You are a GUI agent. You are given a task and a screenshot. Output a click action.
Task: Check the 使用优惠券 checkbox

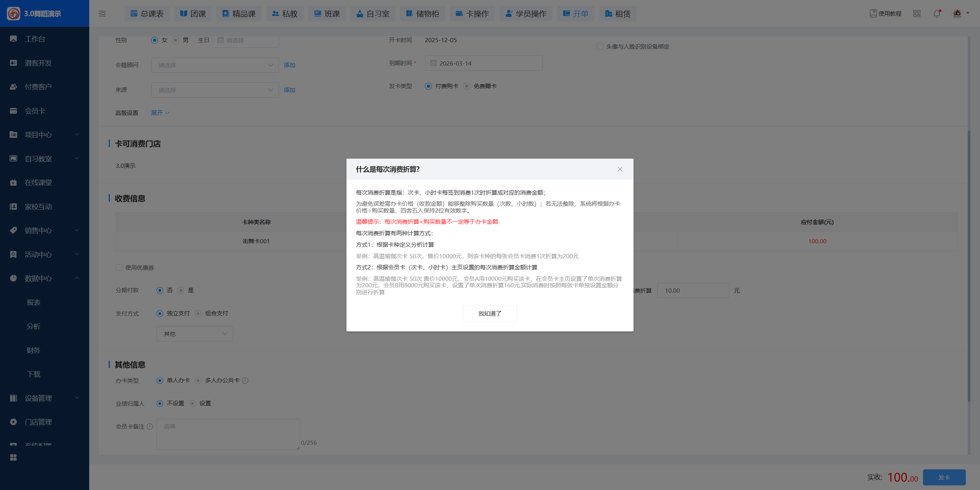(119, 267)
